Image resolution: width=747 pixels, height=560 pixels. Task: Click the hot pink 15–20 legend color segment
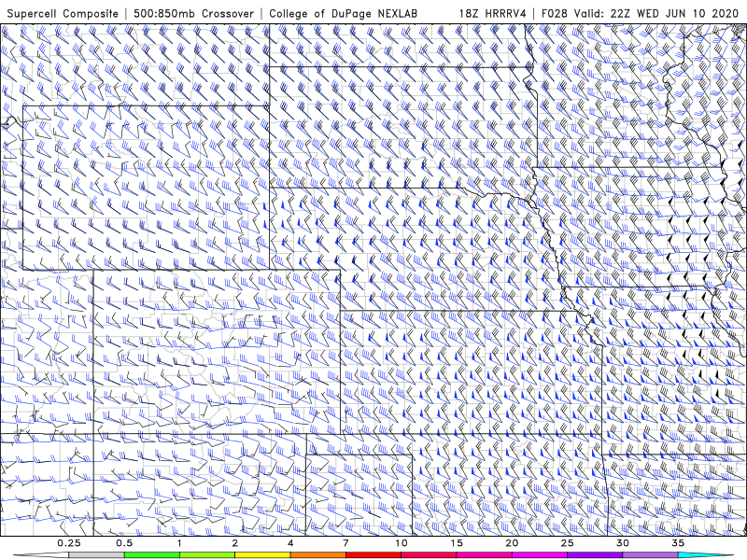coord(484,555)
